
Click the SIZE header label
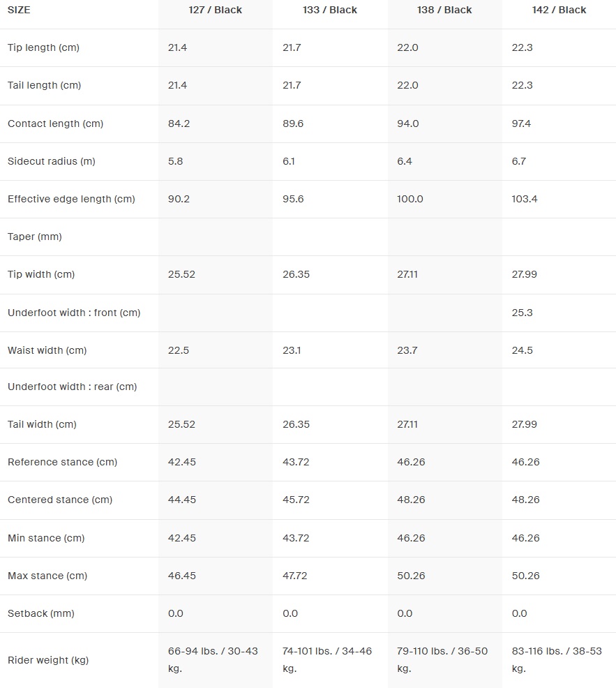(x=19, y=10)
